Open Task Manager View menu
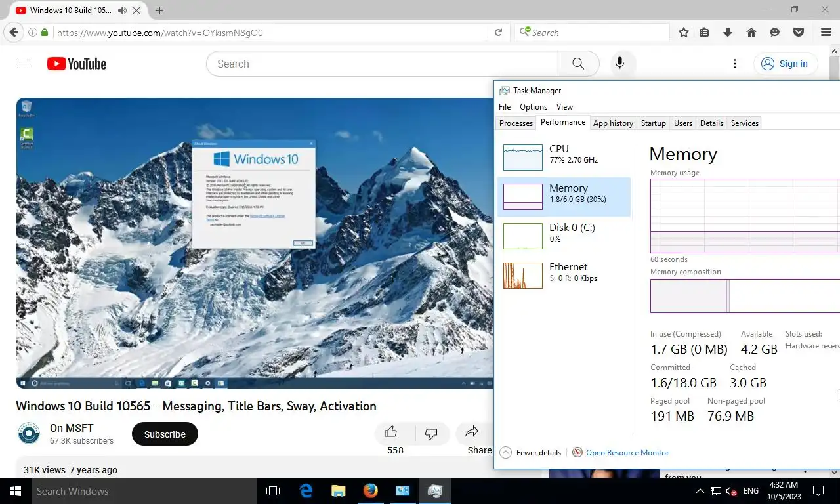 coord(564,106)
